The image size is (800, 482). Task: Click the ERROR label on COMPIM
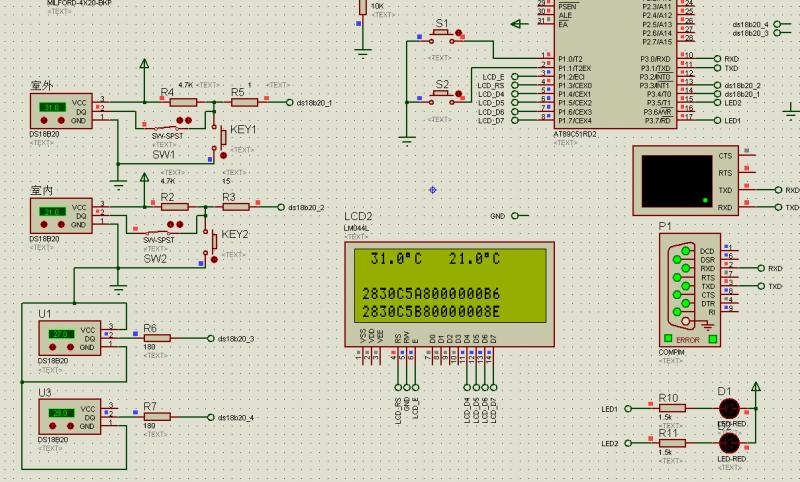click(x=686, y=340)
